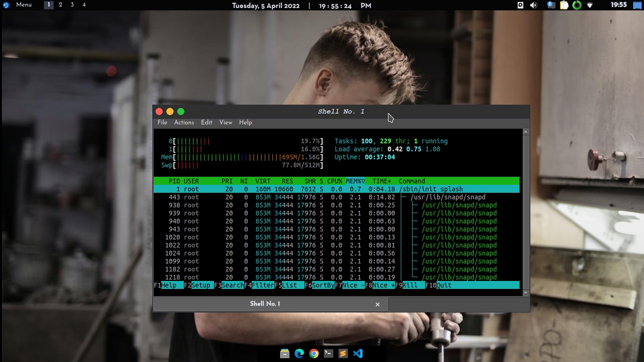This screenshot has width=644, height=362.
Task: Sort by the Command column header
Action: coord(412,181)
